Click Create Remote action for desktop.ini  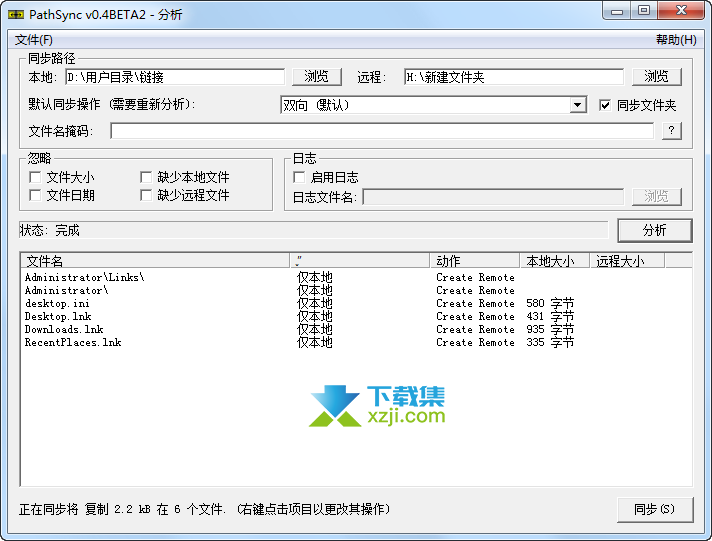click(x=475, y=303)
